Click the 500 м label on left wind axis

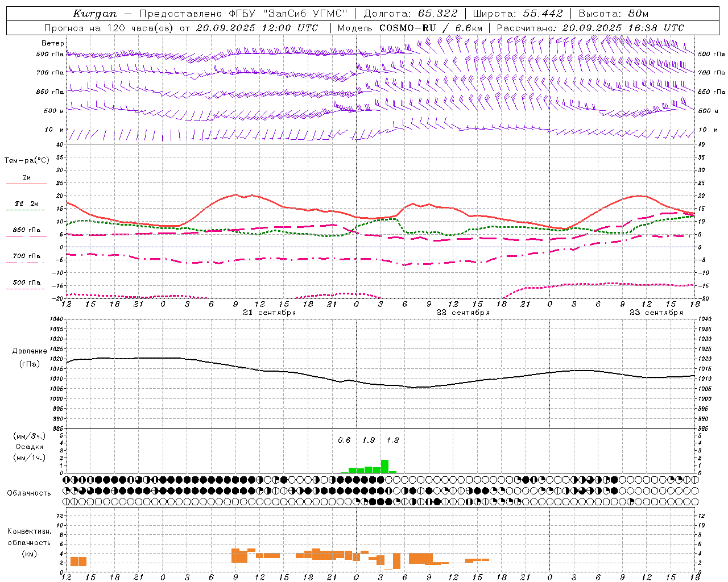click(x=54, y=111)
